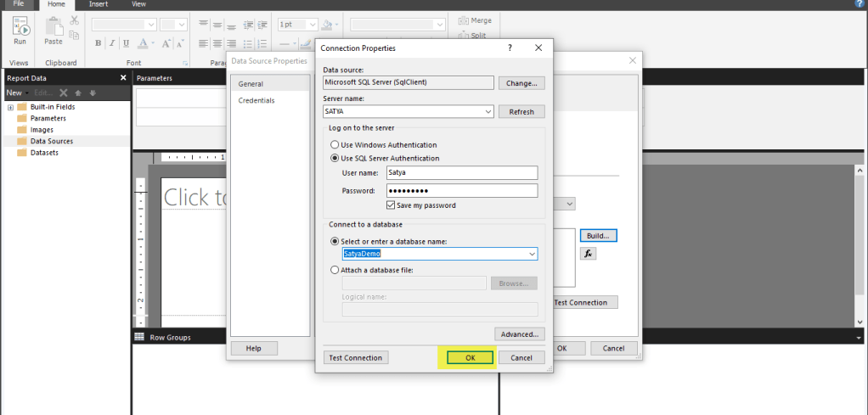The height and width of the screenshot is (415, 868).
Task: Select Use Windows Authentication
Action: [x=335, y=145]
